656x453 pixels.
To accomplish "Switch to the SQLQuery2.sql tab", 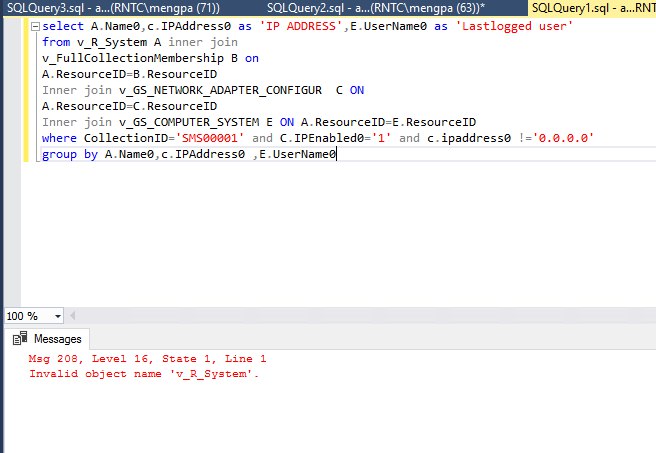I will (x=377, y=8).
